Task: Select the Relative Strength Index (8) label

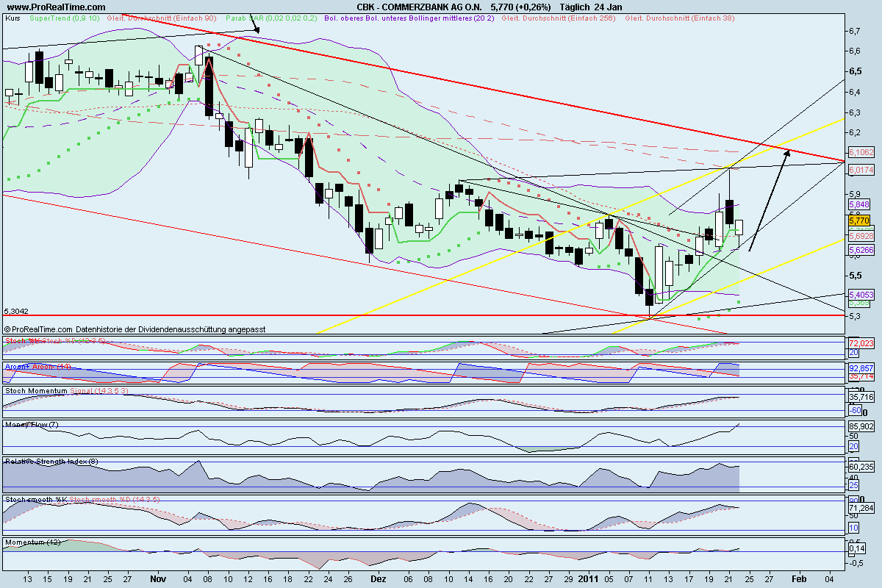Action: click(x=50, y=461)
